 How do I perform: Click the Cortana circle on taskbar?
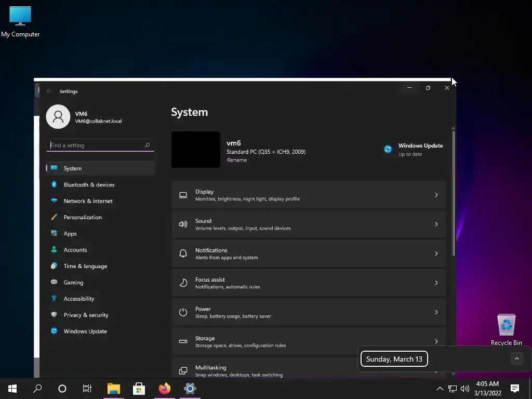point(62,389)
